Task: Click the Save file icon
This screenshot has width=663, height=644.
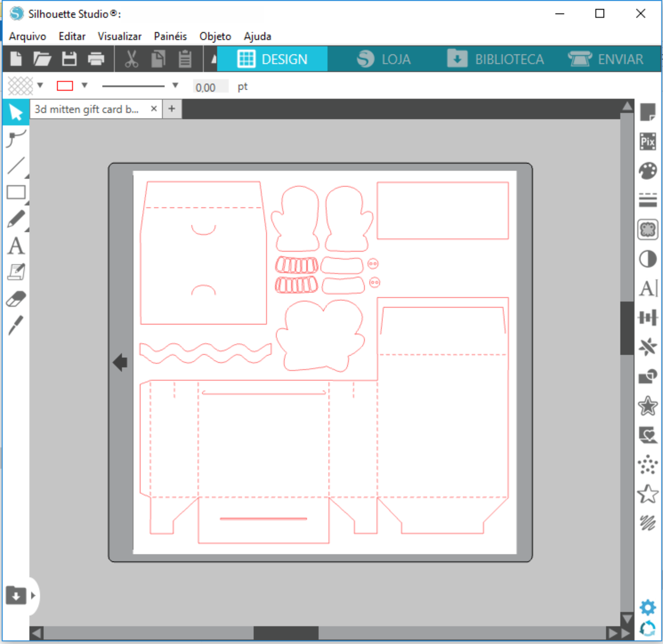Action: pos(70,59)
